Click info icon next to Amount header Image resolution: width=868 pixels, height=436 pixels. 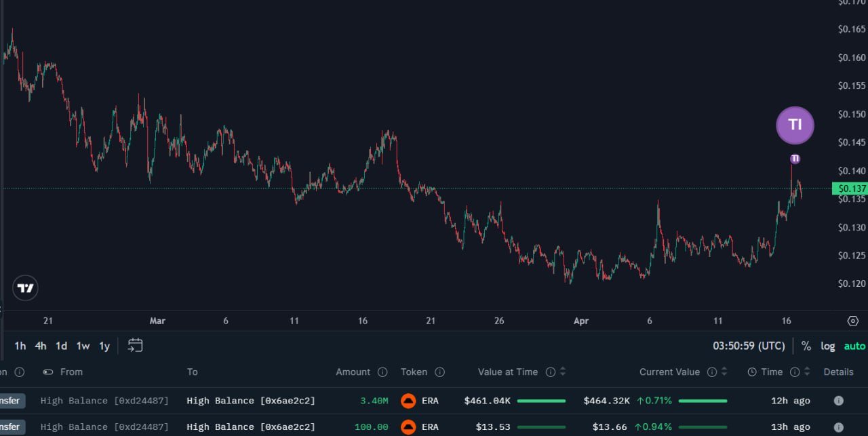pos(382,372)
